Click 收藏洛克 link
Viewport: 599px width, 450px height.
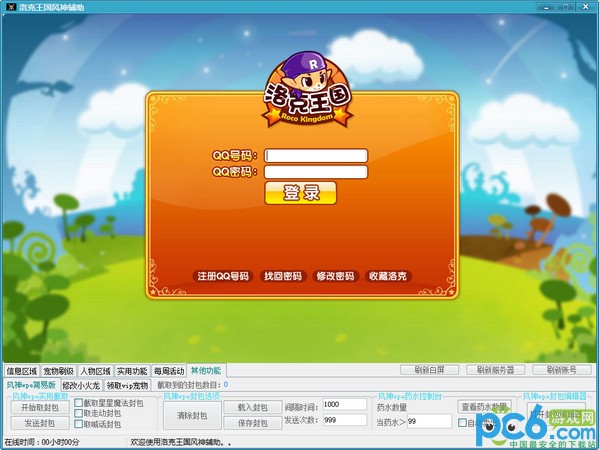click(x=388, y=276)
